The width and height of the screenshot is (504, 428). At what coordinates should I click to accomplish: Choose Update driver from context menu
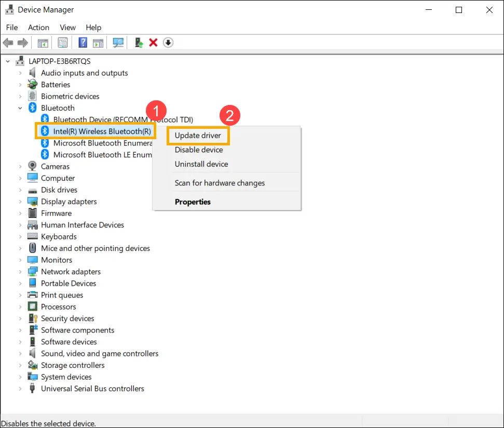(x=198, y=136)
